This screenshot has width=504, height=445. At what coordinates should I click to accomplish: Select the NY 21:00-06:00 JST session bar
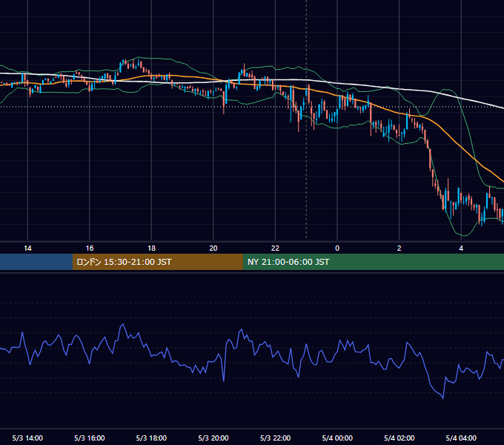click(x=373, y=262)
